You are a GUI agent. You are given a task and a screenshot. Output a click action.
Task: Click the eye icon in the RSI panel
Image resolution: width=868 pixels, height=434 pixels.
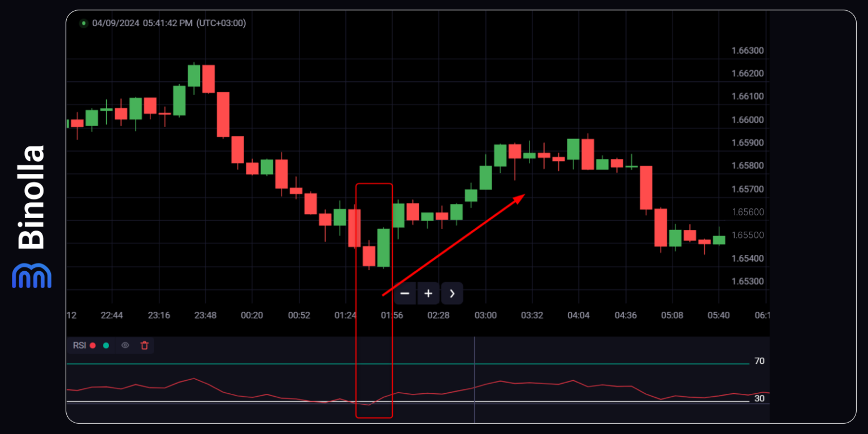[125, 345]
